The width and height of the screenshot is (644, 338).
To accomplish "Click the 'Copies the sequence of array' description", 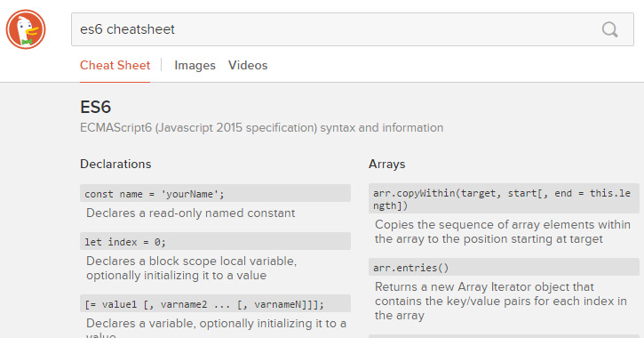I will (x=503, y=232).
